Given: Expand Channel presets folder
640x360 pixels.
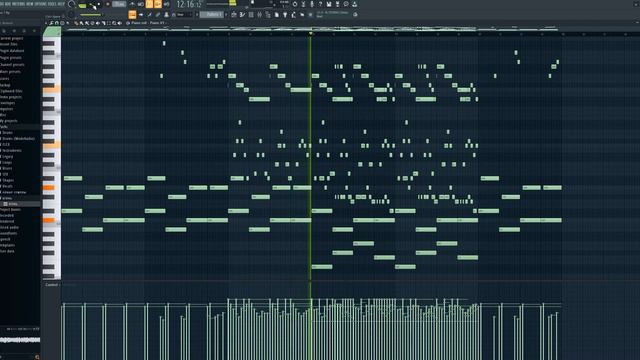Looking at the screenshot, I should (x=12, y=64).
